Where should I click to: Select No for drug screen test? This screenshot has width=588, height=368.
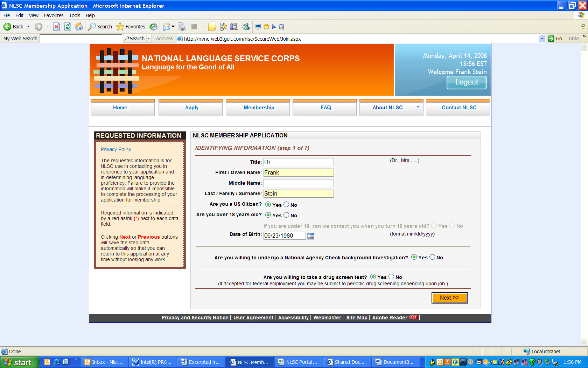click(x=391, y=277)
